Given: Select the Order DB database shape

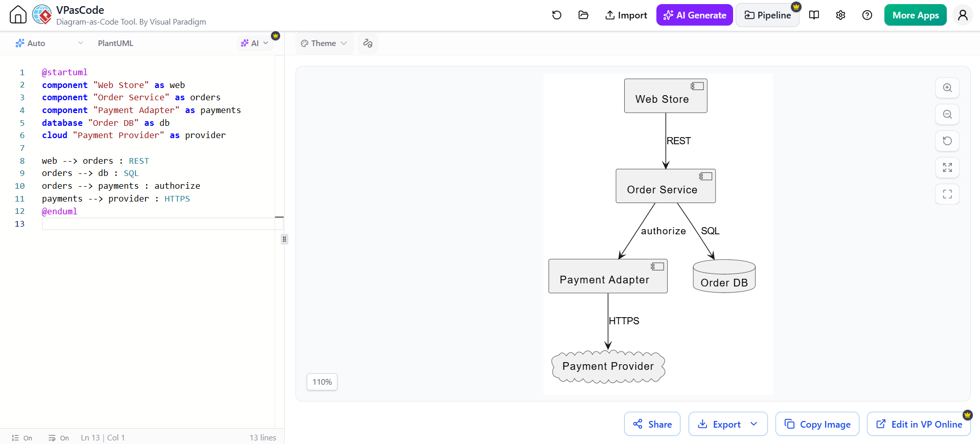Looking at the screenshot, I should [x=724, y=276].
